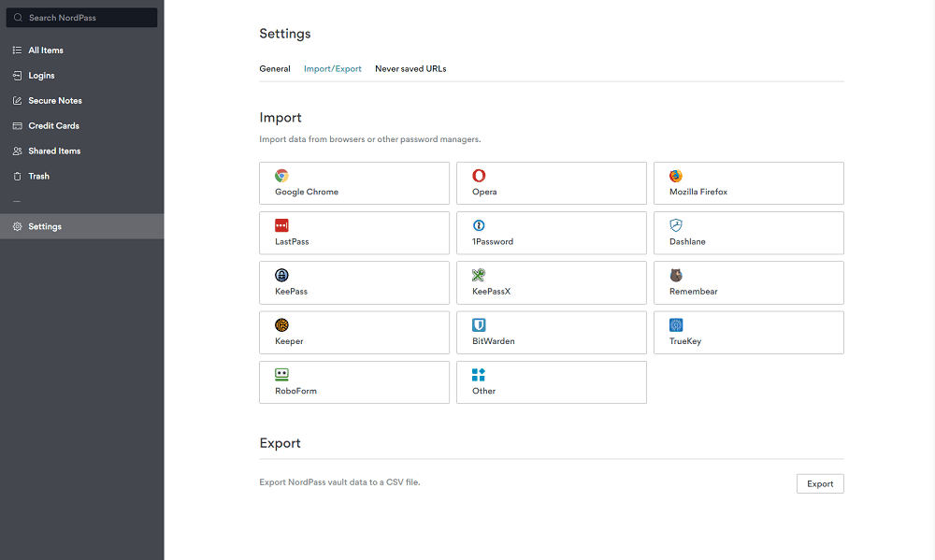
Task: Click the Export section heading
Action: (x=280, y=443)
